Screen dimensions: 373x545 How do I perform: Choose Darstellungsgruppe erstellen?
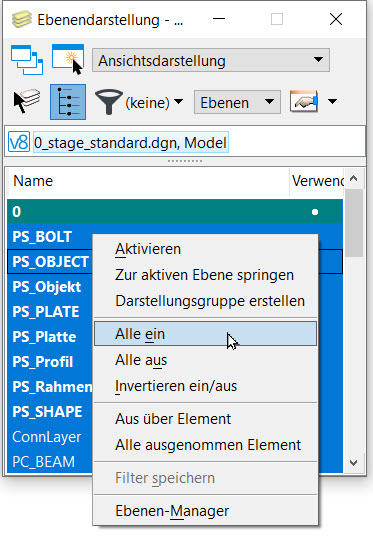205,301
